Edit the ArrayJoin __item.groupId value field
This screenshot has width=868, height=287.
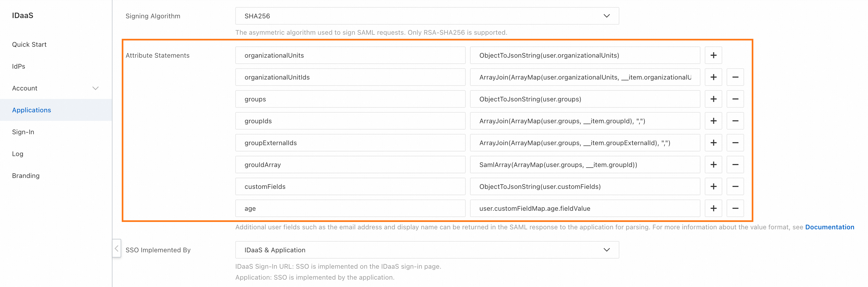pyautogui.click(x=585, y=121)
